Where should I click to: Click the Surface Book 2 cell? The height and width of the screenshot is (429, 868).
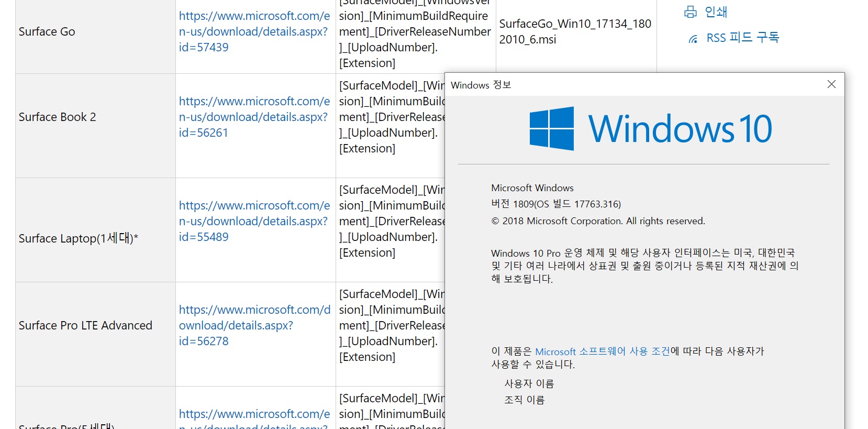click(95, 126)
